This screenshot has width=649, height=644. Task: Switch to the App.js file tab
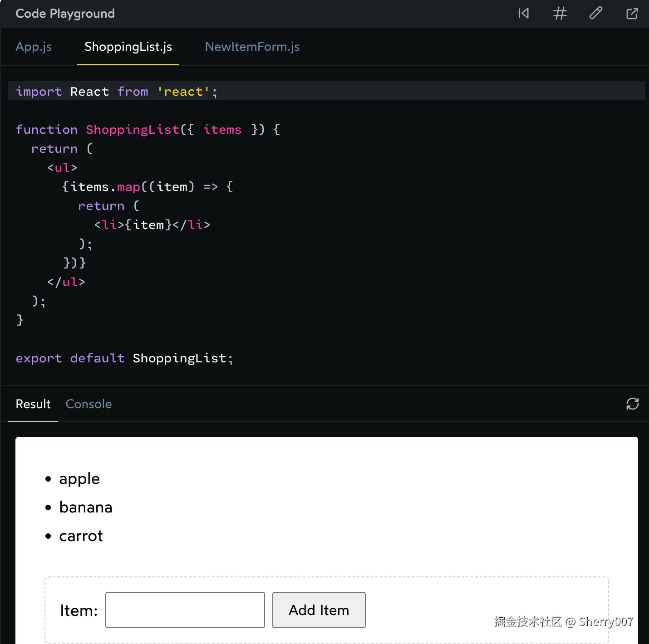pyautogui.click(x=34, y=47)
